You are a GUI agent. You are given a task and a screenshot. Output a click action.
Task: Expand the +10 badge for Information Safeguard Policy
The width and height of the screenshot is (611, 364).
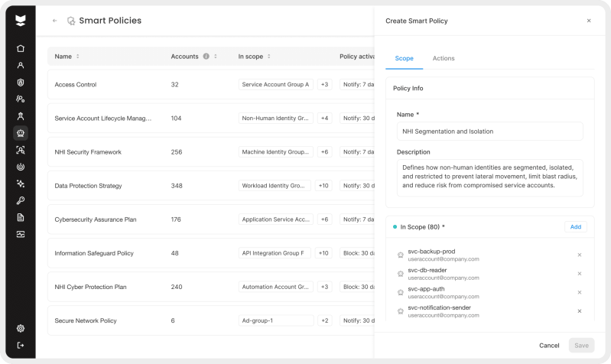pos(323,253)
